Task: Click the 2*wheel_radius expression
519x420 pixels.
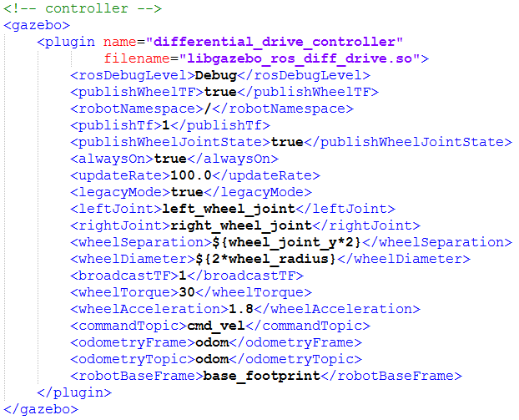Action: pyautogui.click(x=266, y=259)
